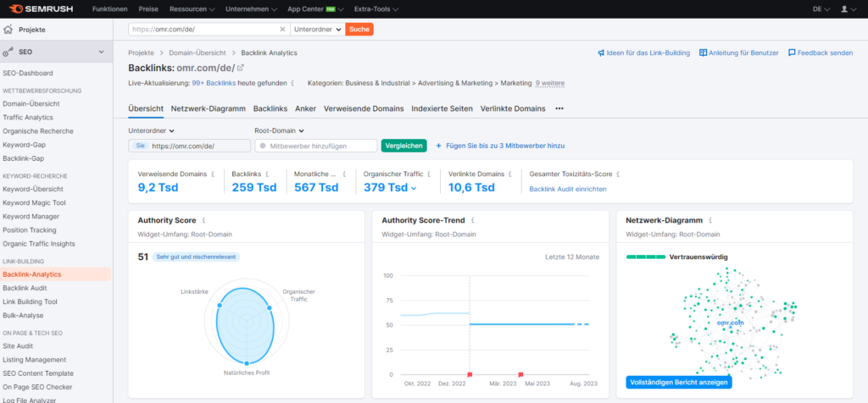Open external link icon beside omr.com/de/

(x=241, y=68)
